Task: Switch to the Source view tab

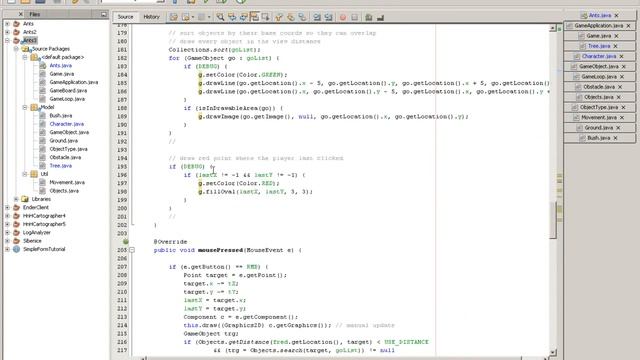Action: point(125,17)
